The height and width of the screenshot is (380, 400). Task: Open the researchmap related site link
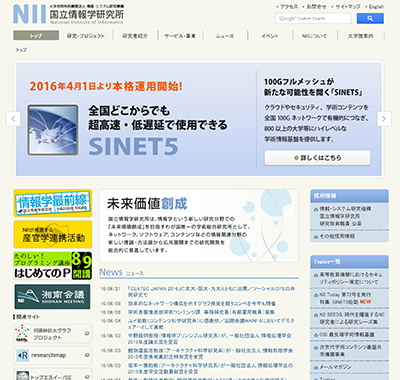53,355
